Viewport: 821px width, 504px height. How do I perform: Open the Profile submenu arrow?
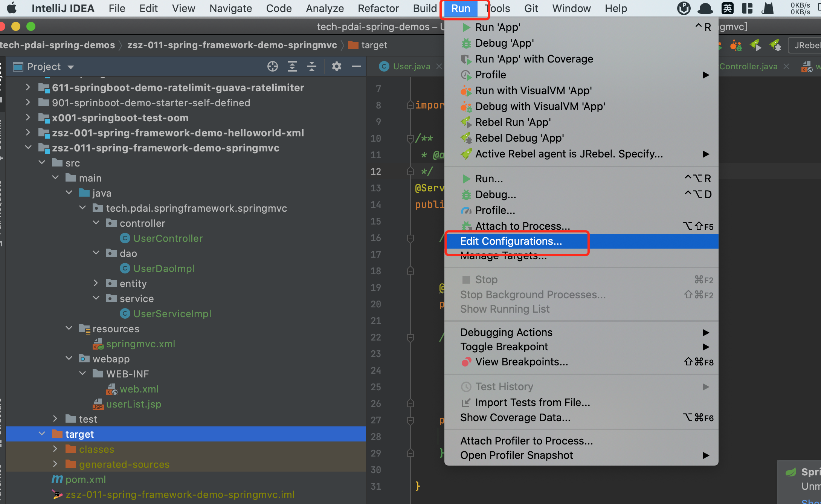click(706, 75)
